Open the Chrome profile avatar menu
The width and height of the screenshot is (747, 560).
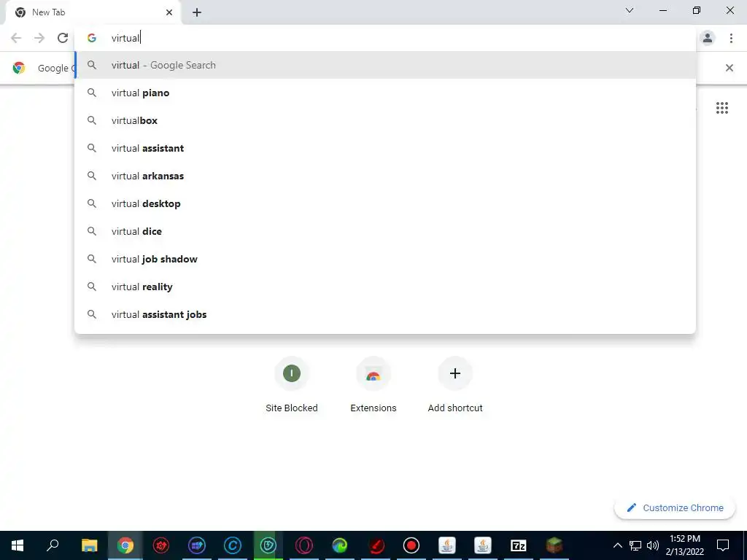click(708, 38)
